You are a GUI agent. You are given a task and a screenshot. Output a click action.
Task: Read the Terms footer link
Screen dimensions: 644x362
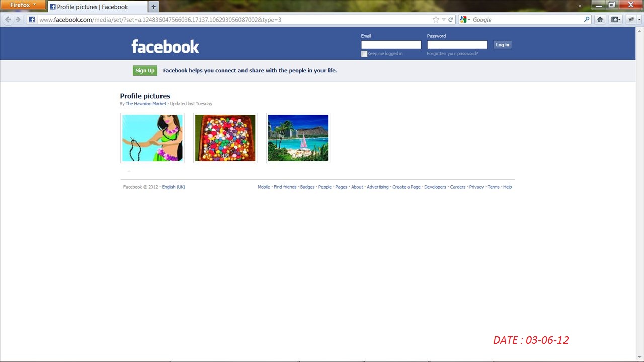pyautogui.click(x=494, y=187)
